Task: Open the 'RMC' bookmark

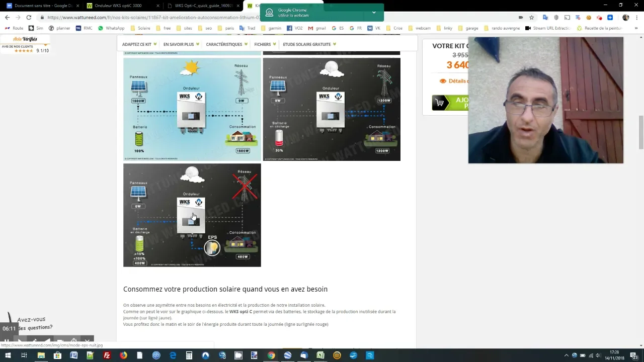Action: coord(84,28)
